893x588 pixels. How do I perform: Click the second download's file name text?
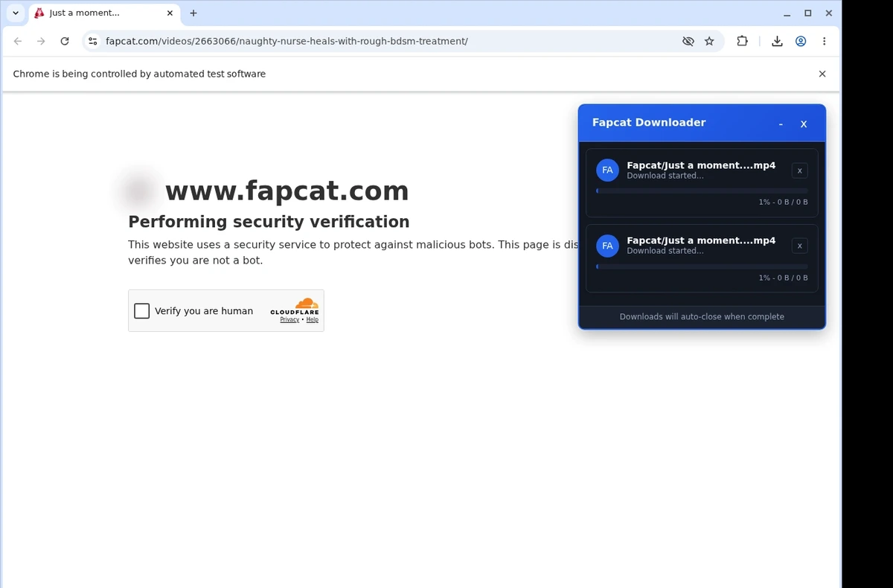pos(701,240)
